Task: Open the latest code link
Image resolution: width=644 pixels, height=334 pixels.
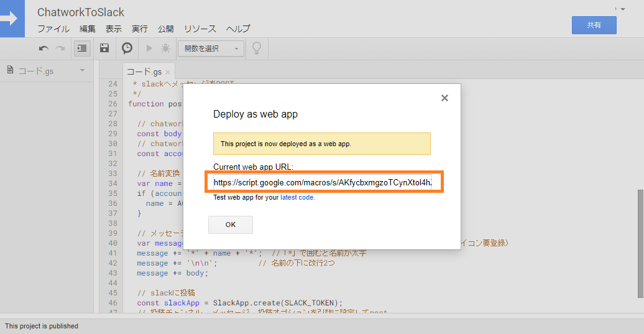Action: point(297,198)
